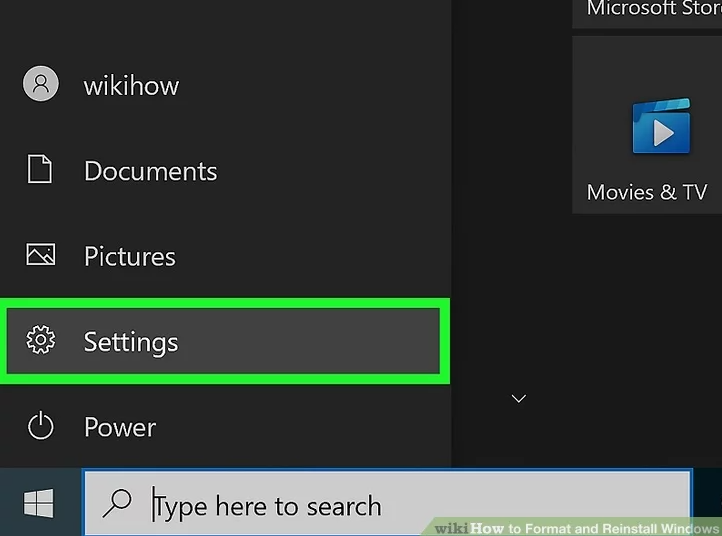Click the wiki logo in watermark
This screenshot has height=536, width=722.
point(451,528)
